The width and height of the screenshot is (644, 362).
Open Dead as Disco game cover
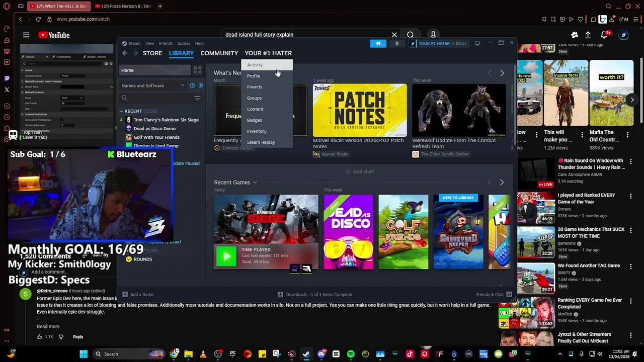pyautogui.click(x=348, y=232)
